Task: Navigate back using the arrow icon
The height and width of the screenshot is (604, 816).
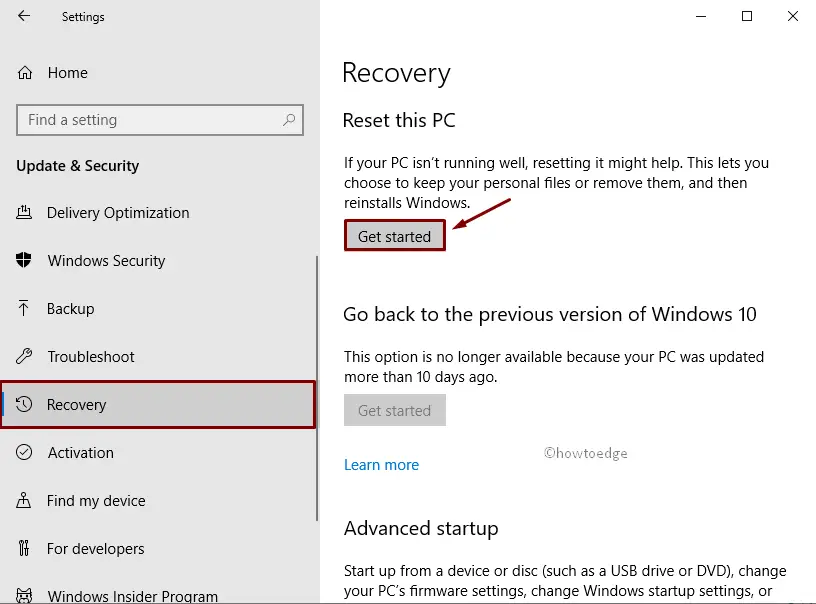Action: 22,16
